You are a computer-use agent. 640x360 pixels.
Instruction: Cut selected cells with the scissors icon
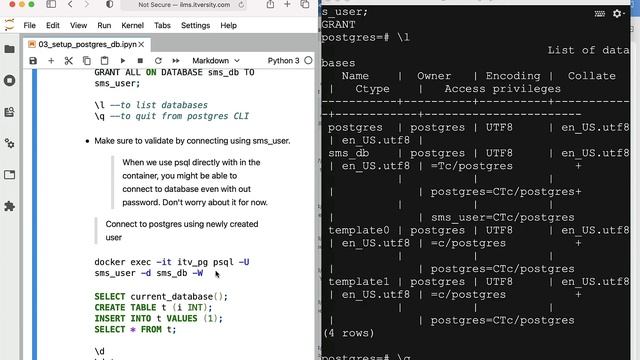pyautogui.click(x=69, y=61)
